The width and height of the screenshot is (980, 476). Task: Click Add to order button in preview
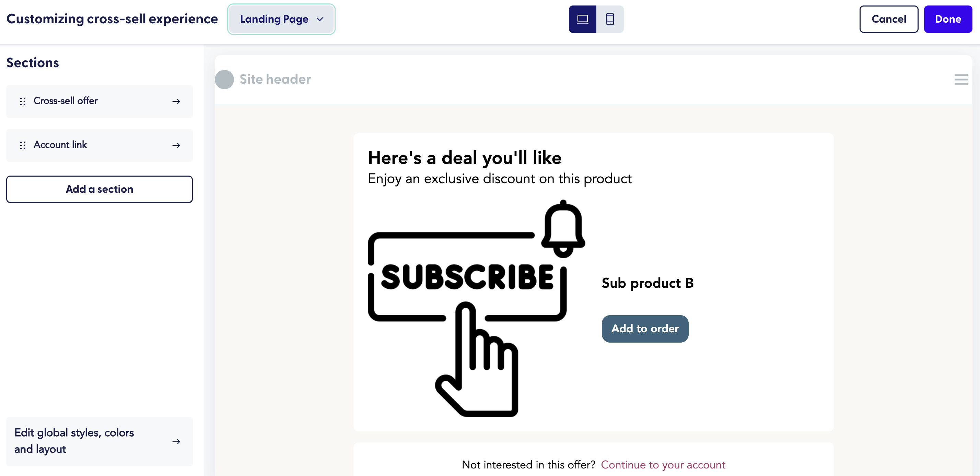[645, 329]
